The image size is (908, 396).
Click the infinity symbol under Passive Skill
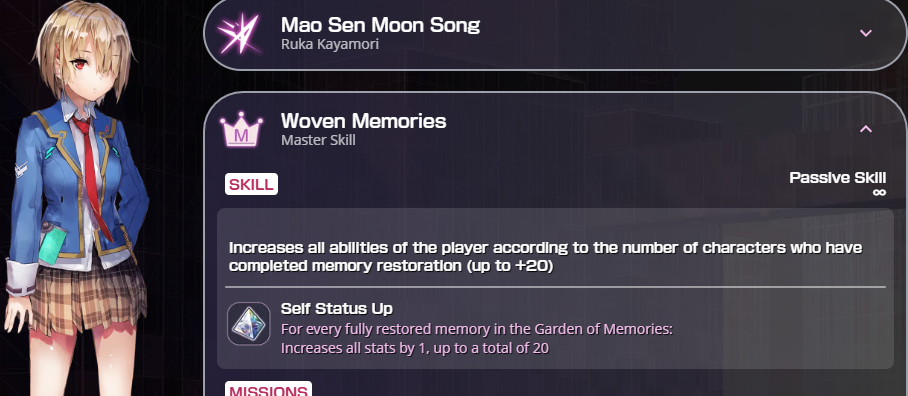[879, 192]
